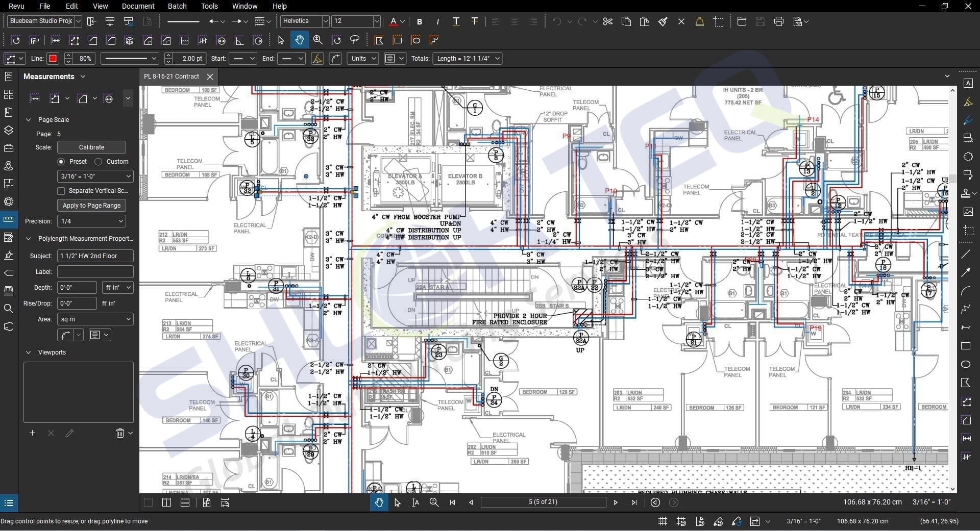This screenshot has width=980, height=531.
Task: Go to next page arrow
Action: pyautogui.click(x=616, y=502)
